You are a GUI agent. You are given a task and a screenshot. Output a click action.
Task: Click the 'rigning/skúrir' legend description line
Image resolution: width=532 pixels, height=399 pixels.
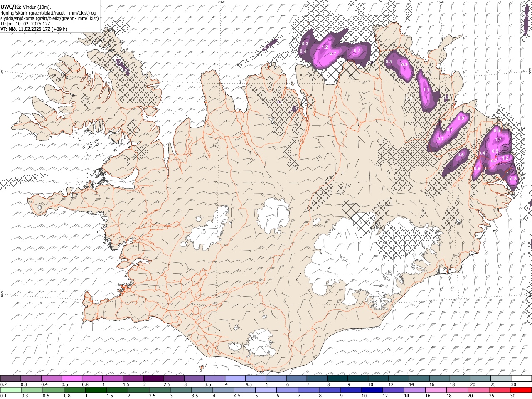tap(48, 13)
